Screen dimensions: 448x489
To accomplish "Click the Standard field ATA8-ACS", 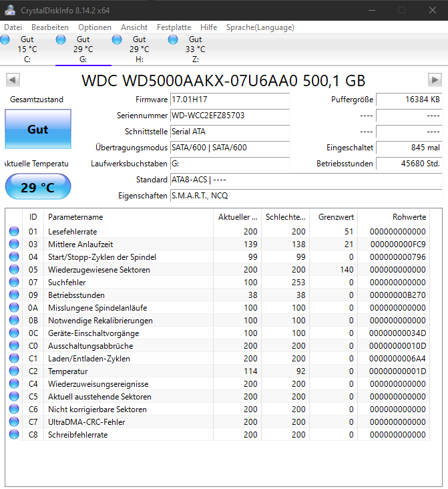I will (306, 180).
